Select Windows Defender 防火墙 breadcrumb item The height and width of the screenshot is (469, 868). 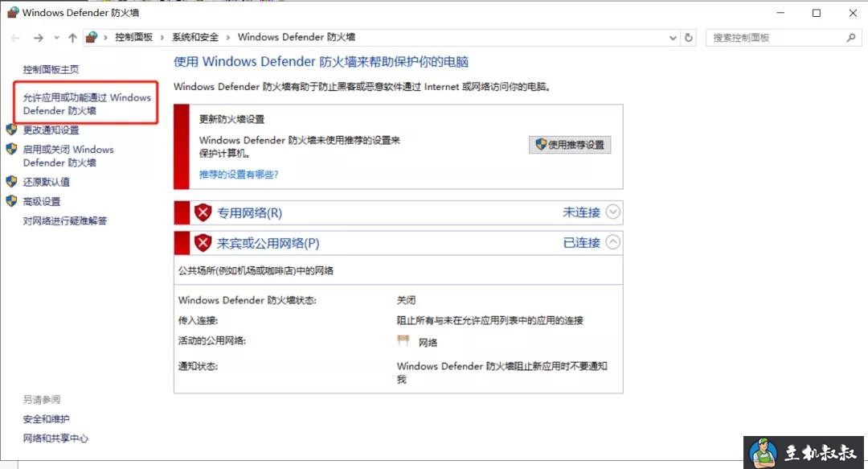[x=296, y=37]
